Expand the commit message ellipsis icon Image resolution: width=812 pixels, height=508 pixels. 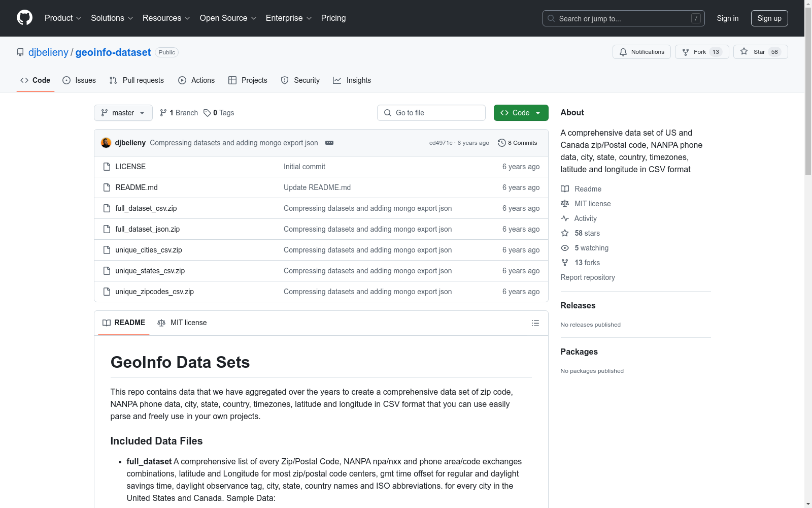pos(329,143)
